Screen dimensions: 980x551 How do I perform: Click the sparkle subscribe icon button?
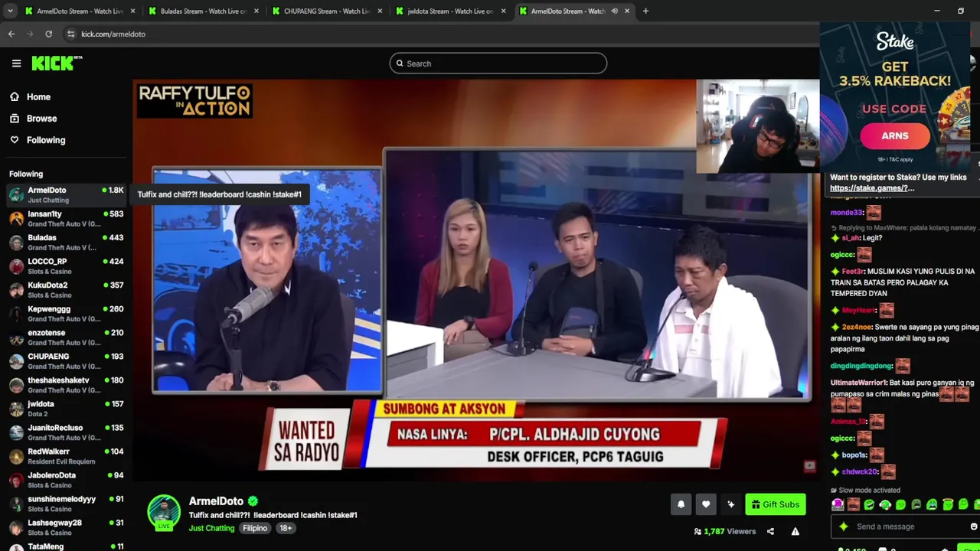tap(730, 504)
